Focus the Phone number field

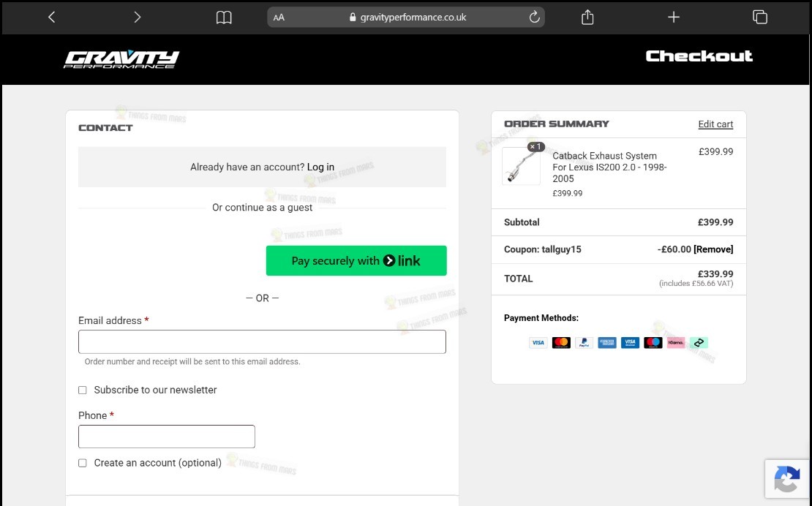point(167,437)
